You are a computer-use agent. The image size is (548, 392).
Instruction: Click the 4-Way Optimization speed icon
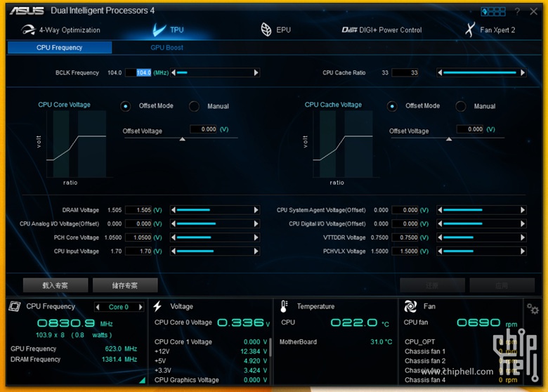[x=28, y=30]
